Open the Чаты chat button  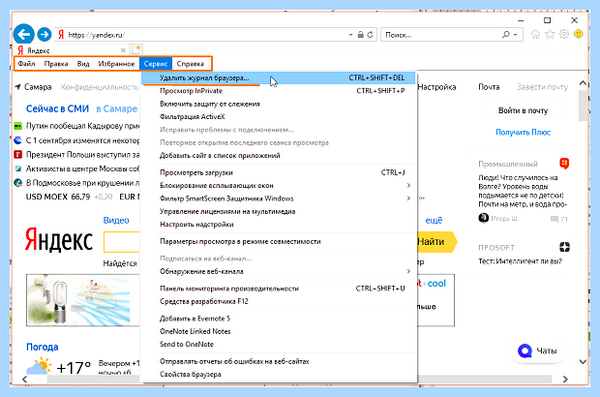(x=538, y=351)
